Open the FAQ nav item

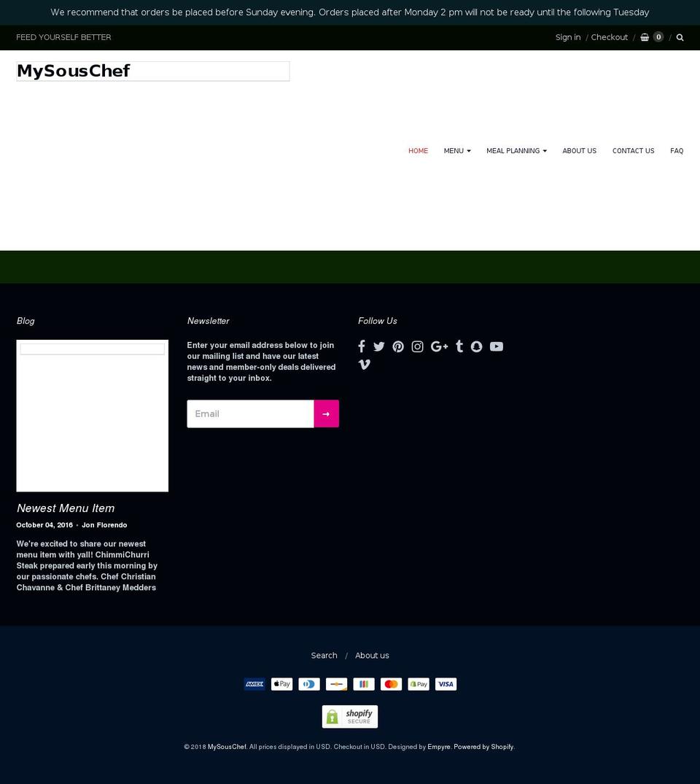[677, 150]
